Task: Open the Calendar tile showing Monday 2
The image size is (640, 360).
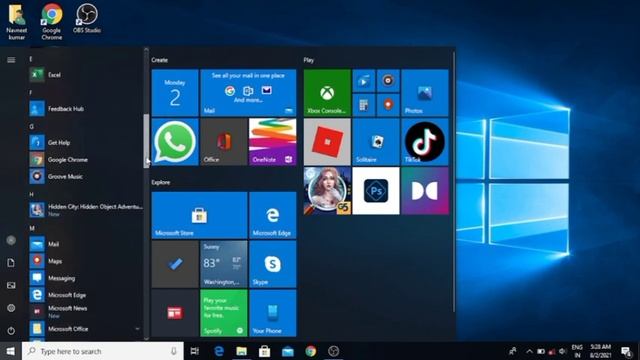Action: tap(175, 93)
